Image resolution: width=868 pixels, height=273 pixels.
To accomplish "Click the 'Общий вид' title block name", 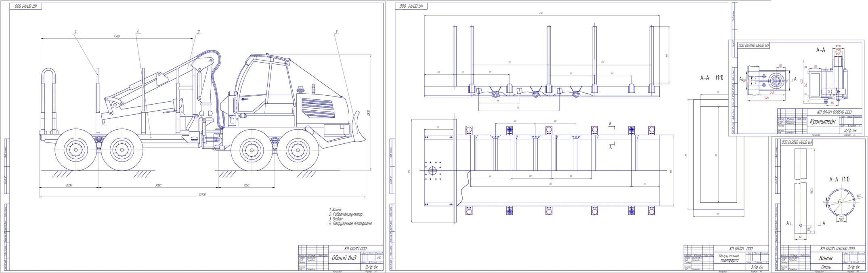I will pos(344,258).
